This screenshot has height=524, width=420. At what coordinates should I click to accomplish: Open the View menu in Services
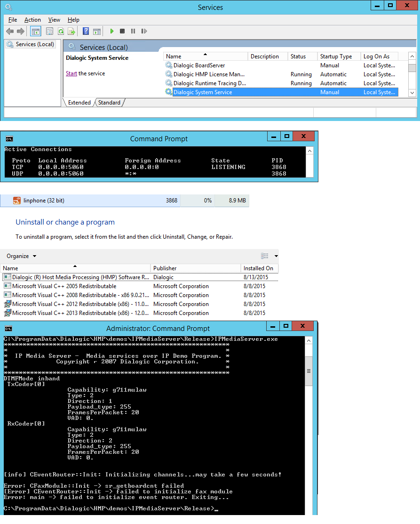(54, 20)
